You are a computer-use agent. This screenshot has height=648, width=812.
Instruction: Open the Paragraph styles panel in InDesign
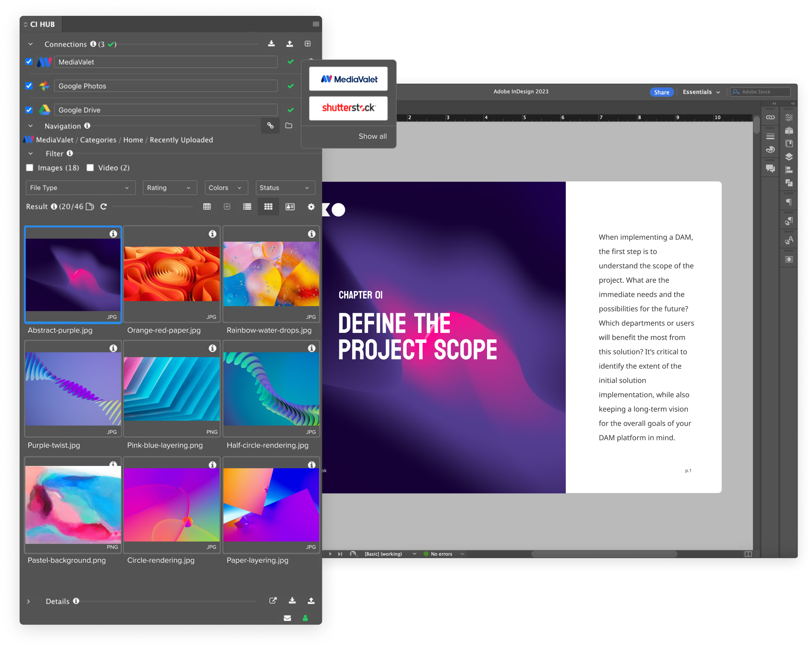pyautogui.click(x=789, y=221)
